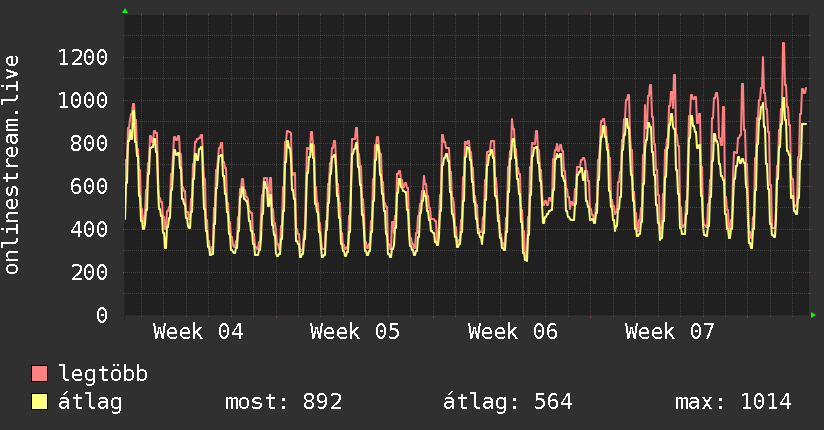Click the red legtöbb legend color swatch

click(40, 374)
